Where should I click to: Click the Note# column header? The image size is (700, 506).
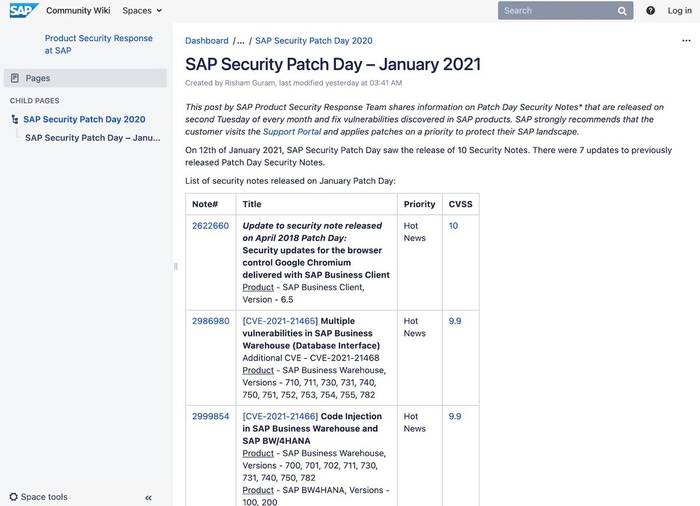pos(205,204)
